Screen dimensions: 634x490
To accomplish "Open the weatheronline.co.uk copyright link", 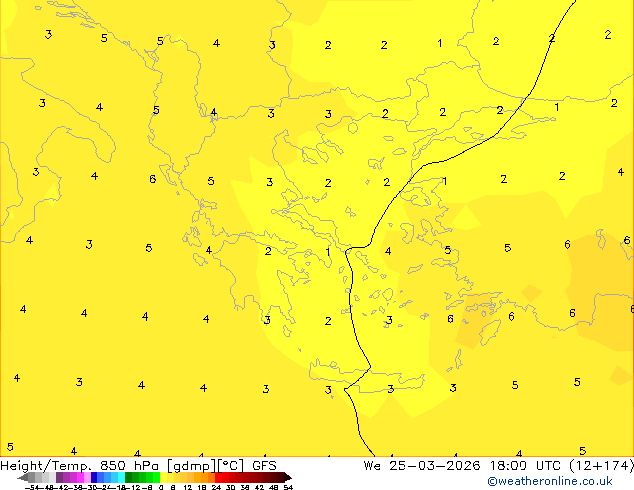I will click(549, 481).
